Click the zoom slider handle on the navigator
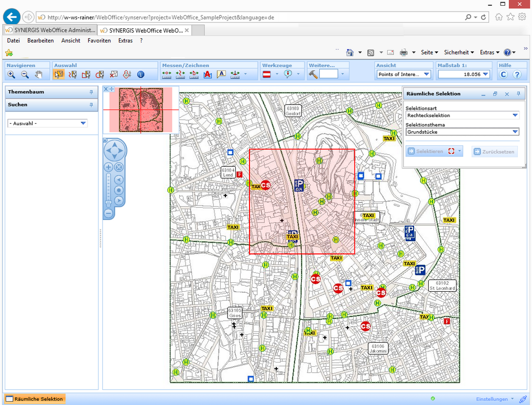Viewport: 532px width, 405px height. (x=108, y=202)
